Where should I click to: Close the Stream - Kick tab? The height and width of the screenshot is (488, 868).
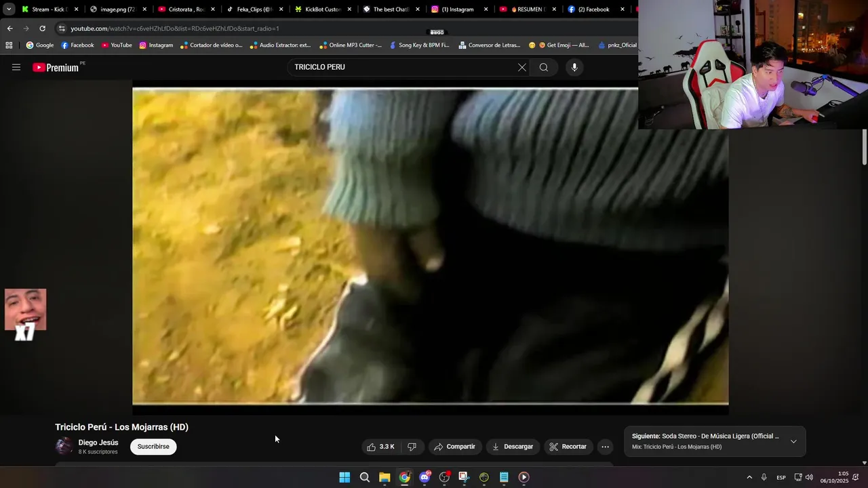(x=76, y=9)
